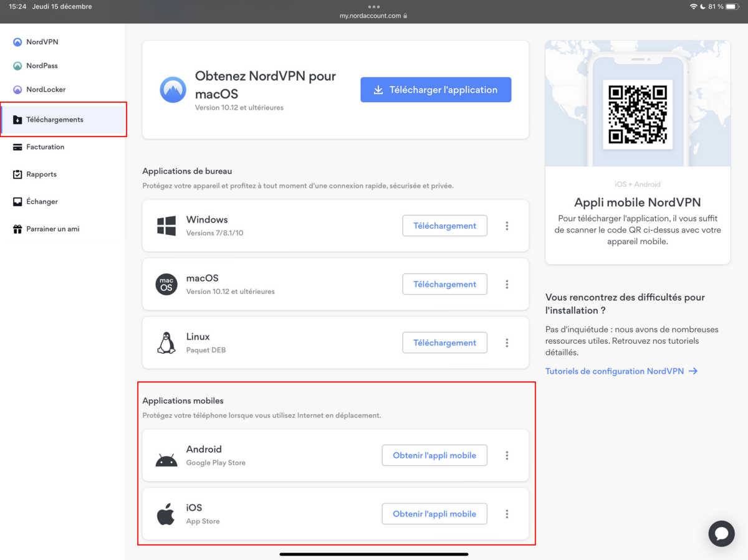748x560 pixels.
Task: Click 'Versions 7/8.1/10' text
Action: pyautogui.click(x=214, y=233)
